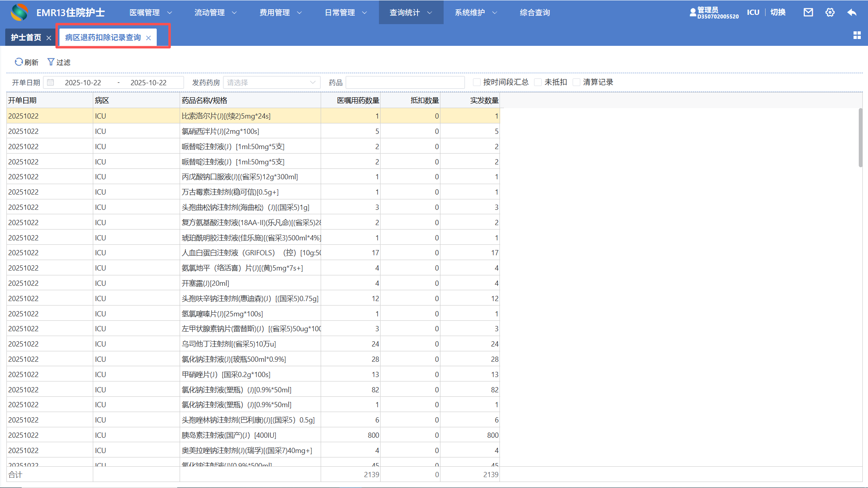Tick the 清算记录 checkbox
This screenshot has width=868, height=488.
tap(576, 82)
